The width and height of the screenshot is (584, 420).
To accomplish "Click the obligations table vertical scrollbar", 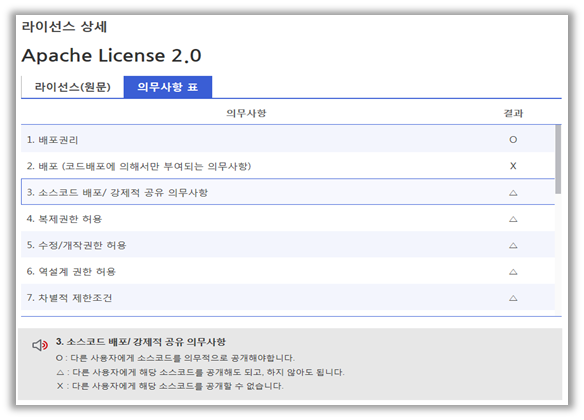I will tap(558, 159).
